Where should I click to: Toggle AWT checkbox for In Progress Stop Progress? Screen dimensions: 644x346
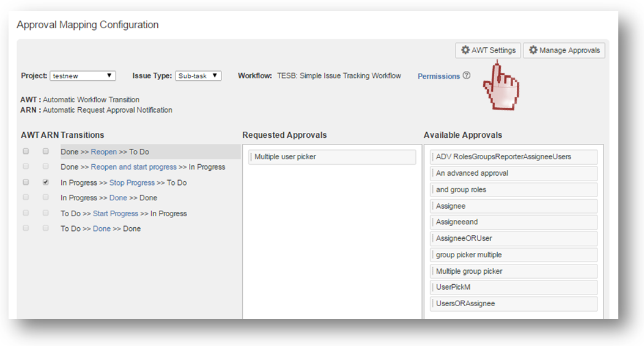tap(26, 182)
